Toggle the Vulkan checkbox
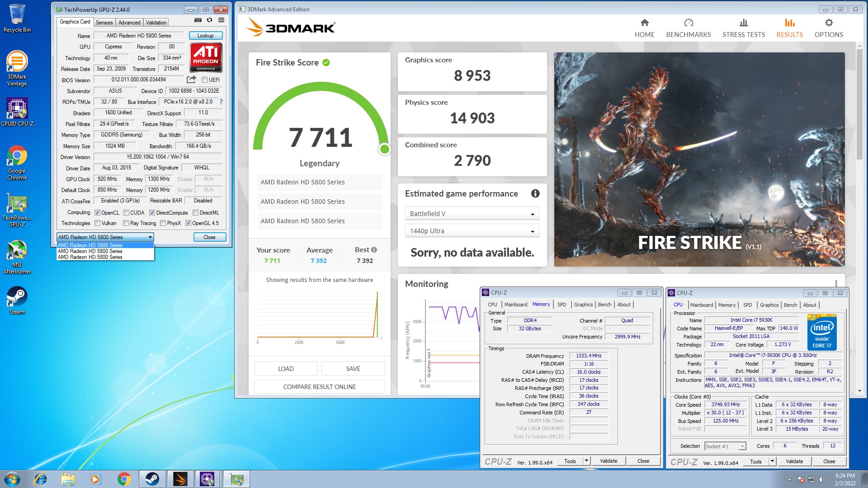868x488 pixels. tap(97, 223)
